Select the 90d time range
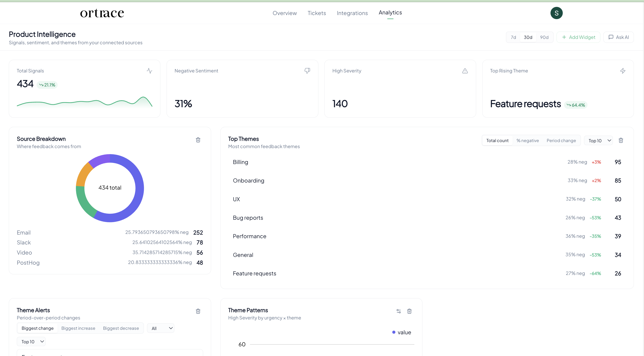The image size is (644, 356). point(544,37)
